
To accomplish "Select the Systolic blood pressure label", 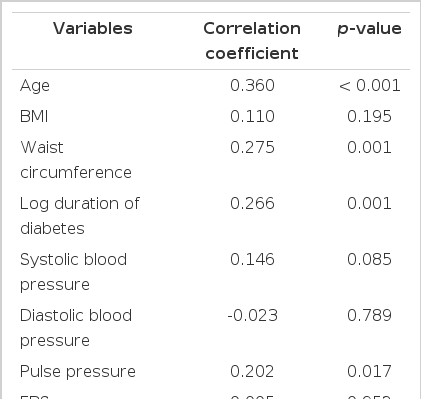I will (x=73, y=272).
